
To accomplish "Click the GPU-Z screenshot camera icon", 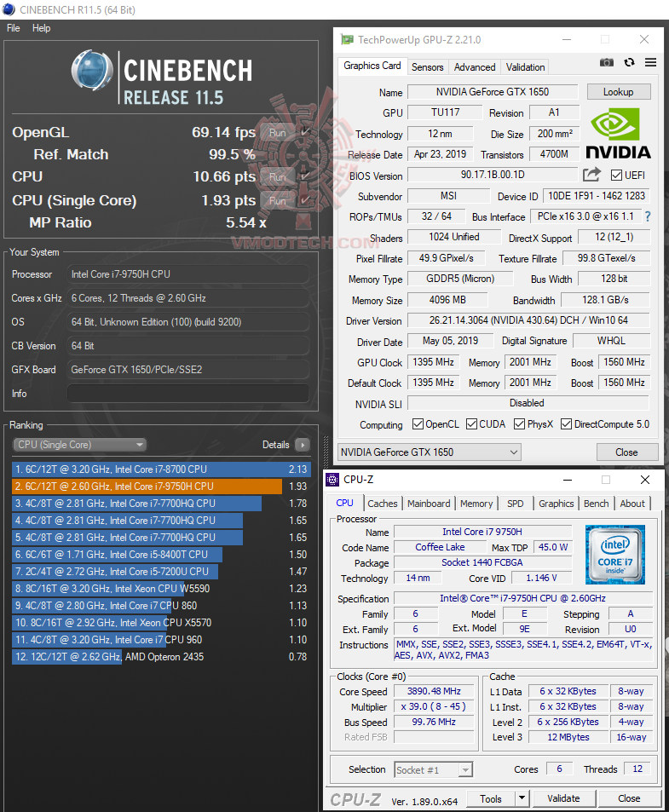I will pyautogui.click(x=606, y=63).
